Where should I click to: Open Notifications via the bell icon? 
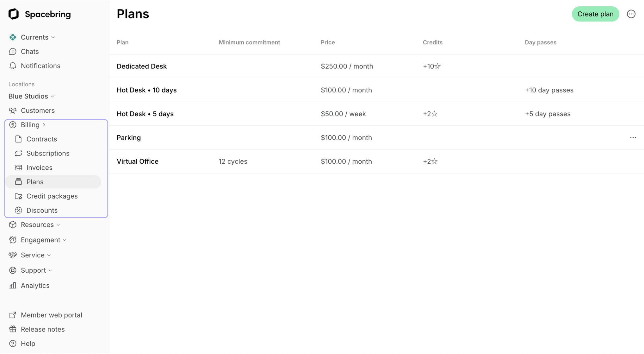point(13,66)
